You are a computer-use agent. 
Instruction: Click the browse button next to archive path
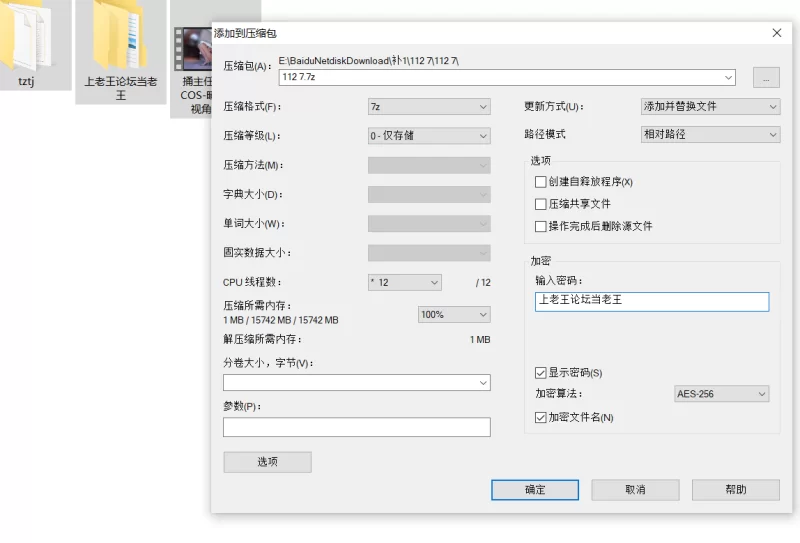click(x=765, y=77)
